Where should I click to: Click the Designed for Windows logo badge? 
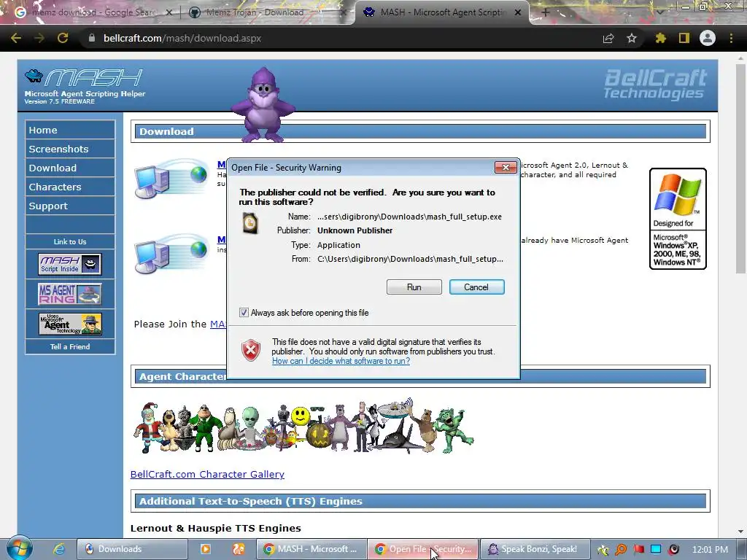coord(678,219)
